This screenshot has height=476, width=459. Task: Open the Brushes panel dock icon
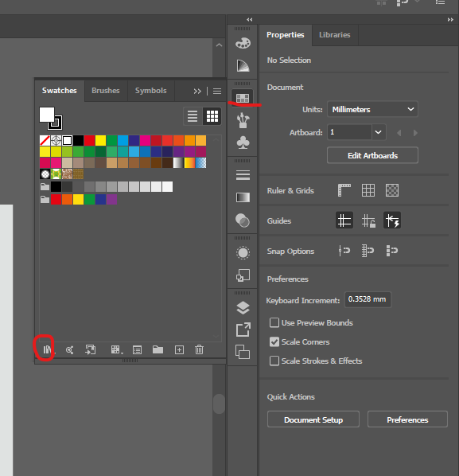pos(243,120)
